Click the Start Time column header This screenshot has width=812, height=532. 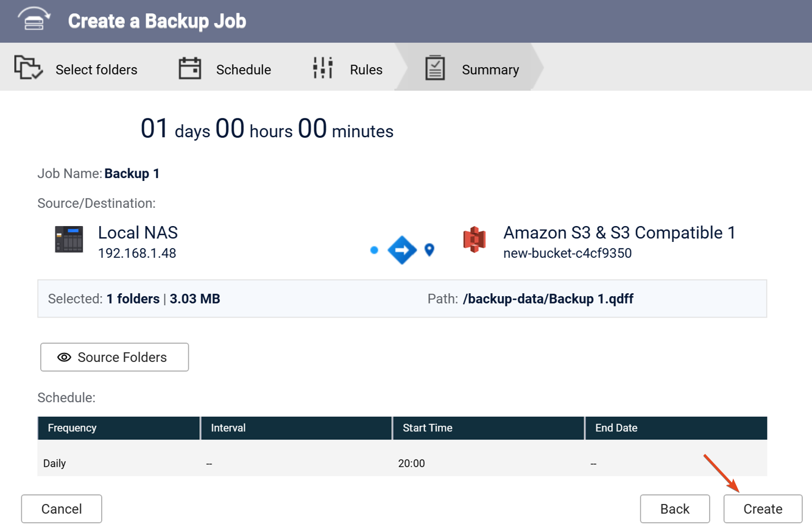(428, 428)
